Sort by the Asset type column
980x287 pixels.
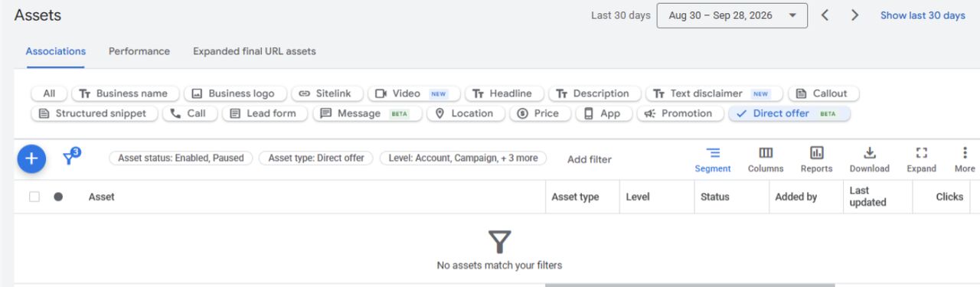coord(575,197)
